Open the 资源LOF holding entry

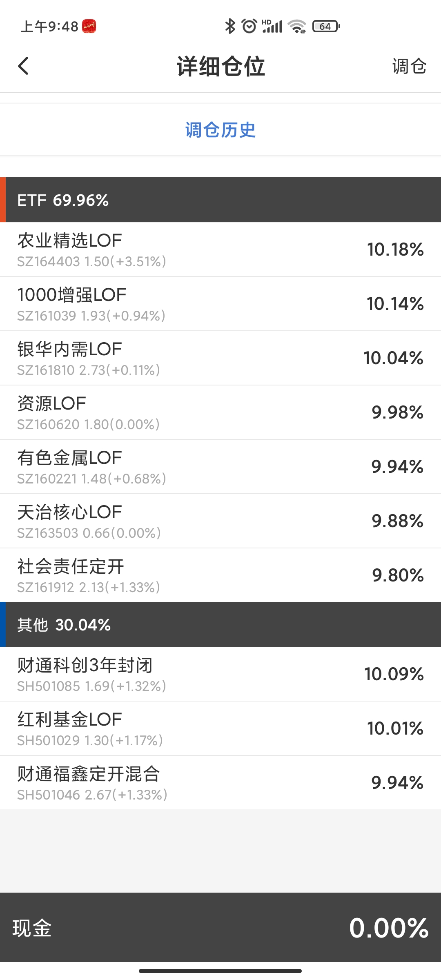tap(220, 412)
